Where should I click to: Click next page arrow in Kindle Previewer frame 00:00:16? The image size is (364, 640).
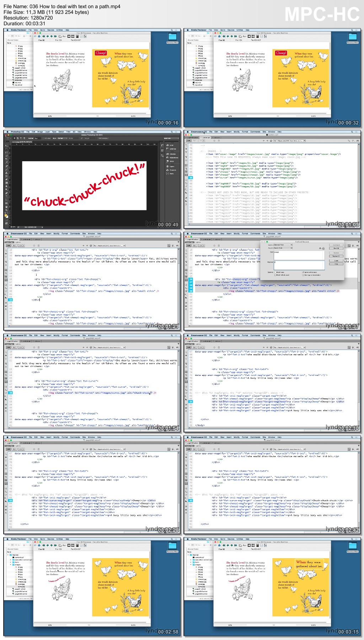click(52, 36)
